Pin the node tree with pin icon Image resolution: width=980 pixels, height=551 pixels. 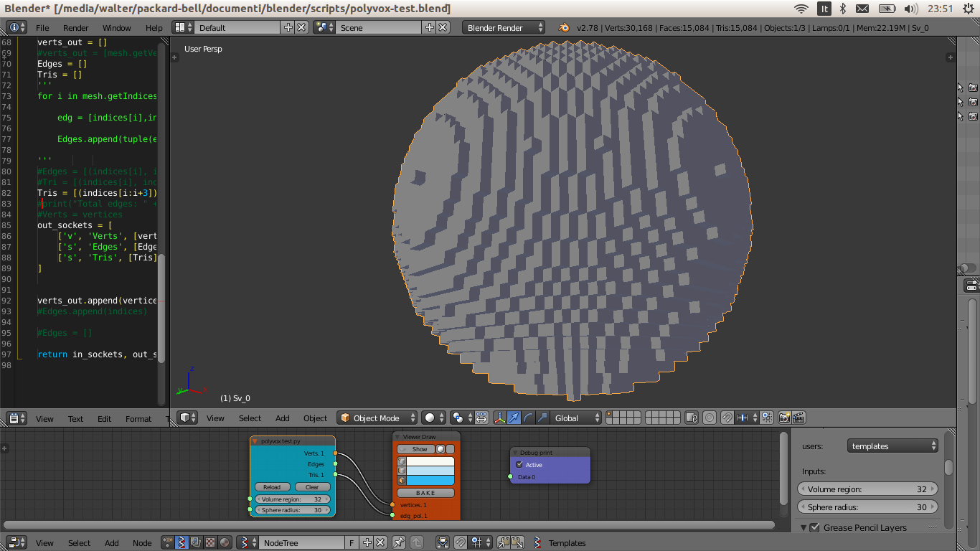tap(400, 543)
